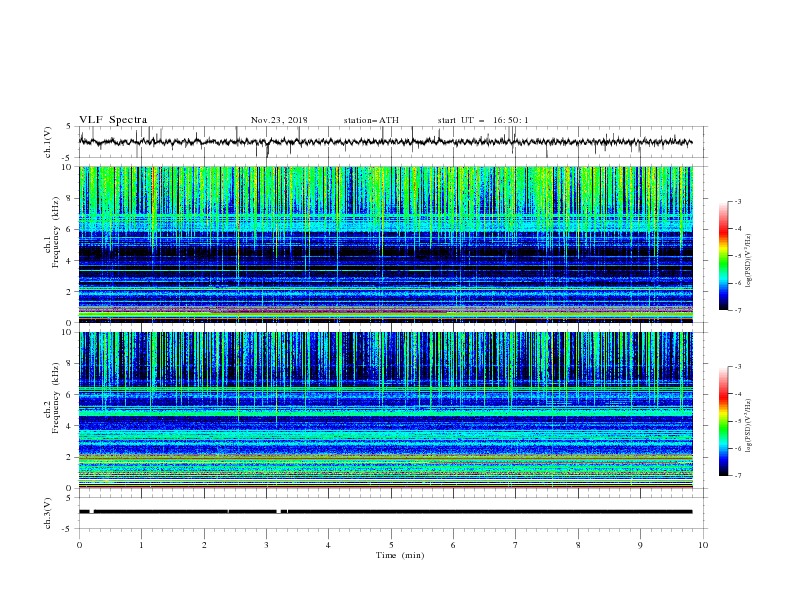Click the ch.1 spectrogram panel

(x=386, y=244)
